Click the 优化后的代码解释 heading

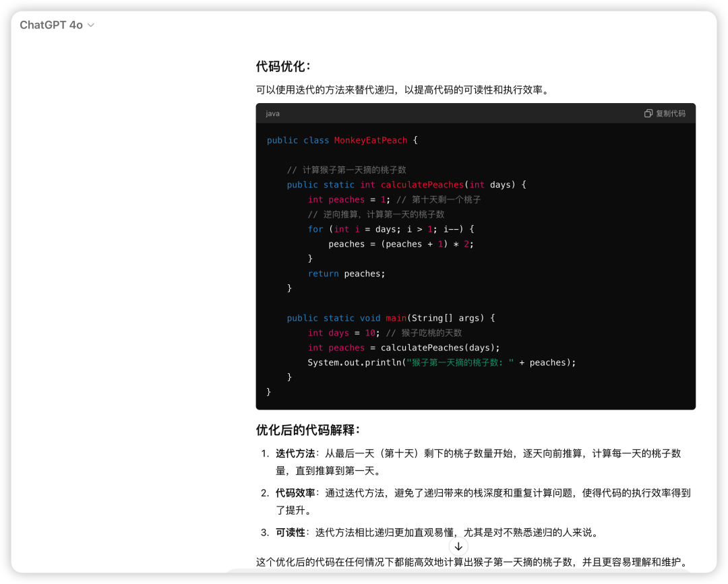pos(308,430)
